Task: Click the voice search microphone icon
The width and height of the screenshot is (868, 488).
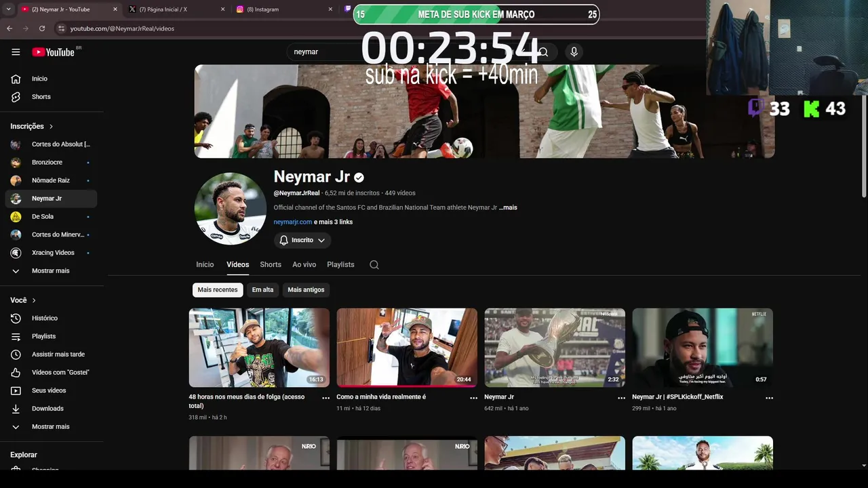Action: 574,52
